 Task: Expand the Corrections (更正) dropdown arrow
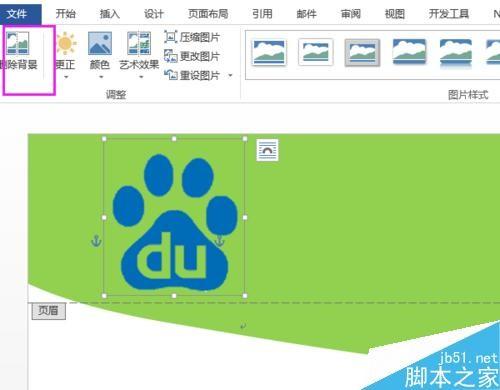[x=66, y=77]
